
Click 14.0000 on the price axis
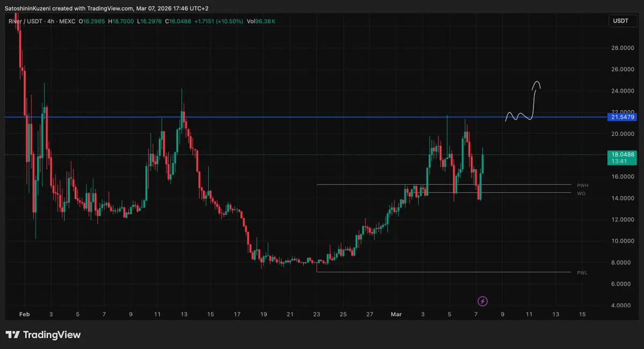pos(623,198)
